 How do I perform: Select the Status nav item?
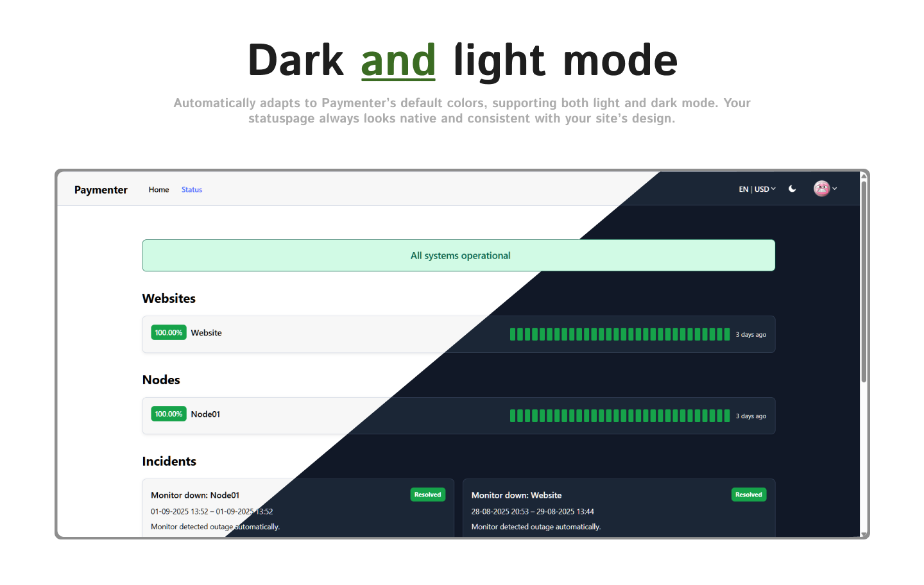pyautogui.click(x=192, y=190)
